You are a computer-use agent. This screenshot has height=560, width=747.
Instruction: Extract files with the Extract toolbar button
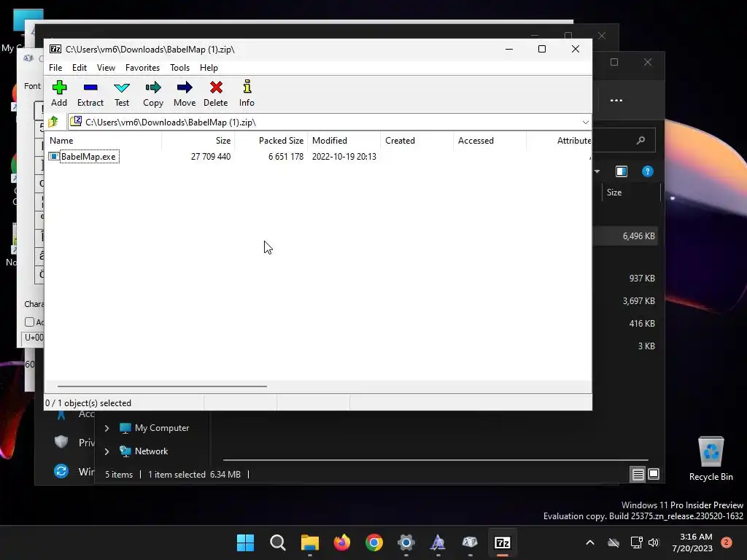coord(90,93)
